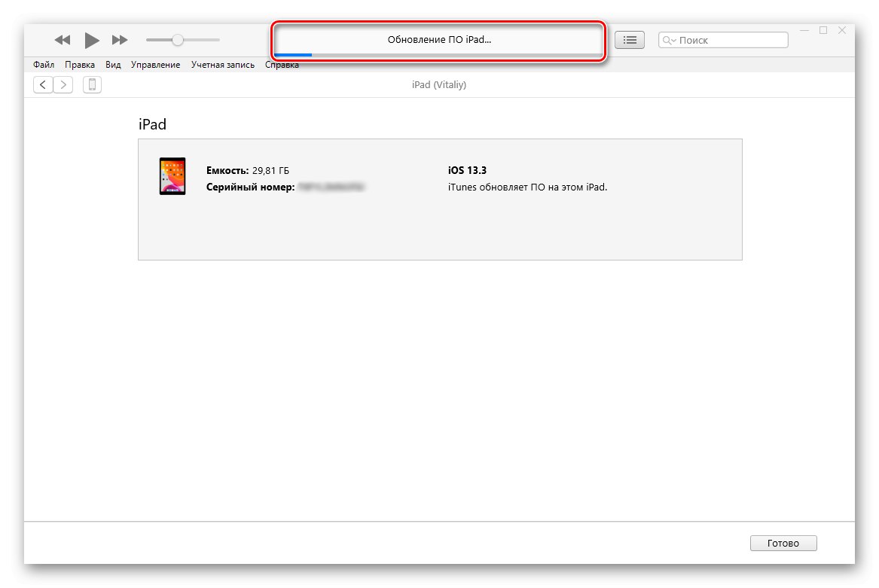Open the list view (Up Next) icon

tap(630, 40)
